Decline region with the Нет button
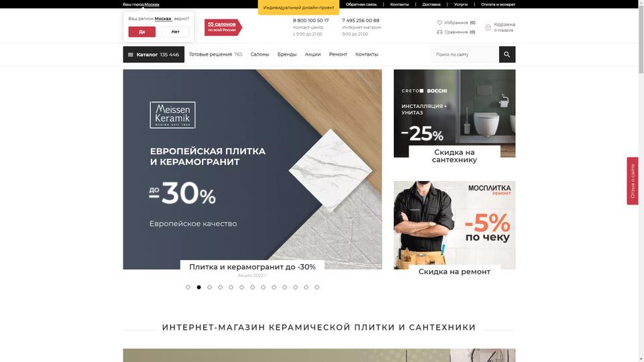The image size is (644, 362). 175,32
